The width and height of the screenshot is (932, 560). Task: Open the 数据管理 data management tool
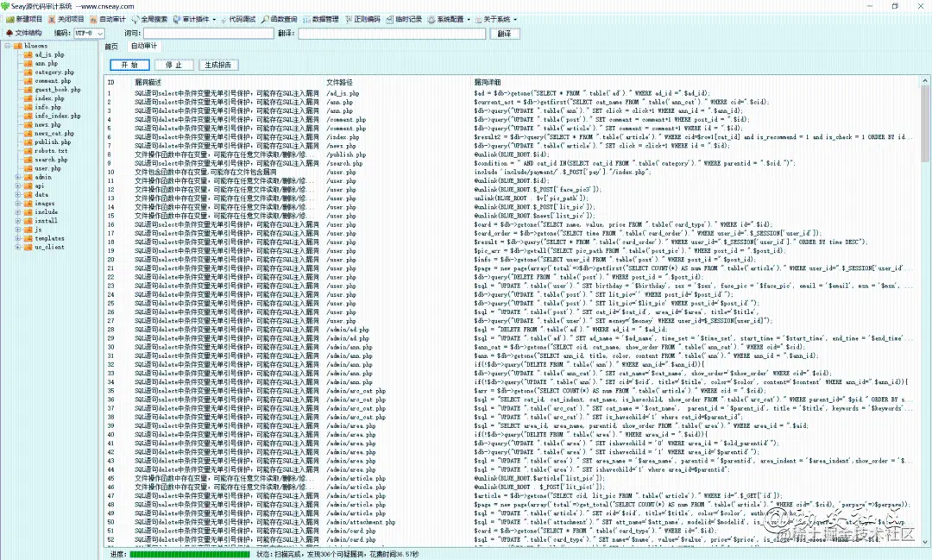click(x=320, y=19)
